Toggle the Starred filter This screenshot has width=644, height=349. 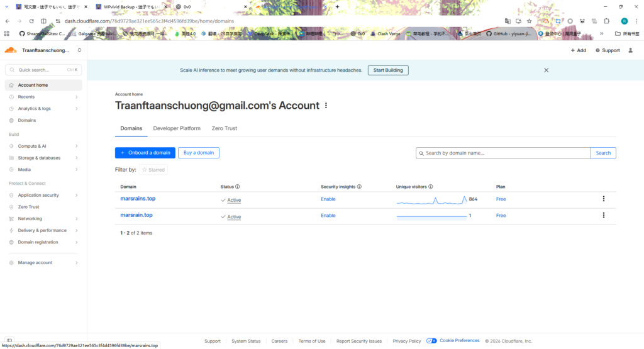click(x=153, y=170)
